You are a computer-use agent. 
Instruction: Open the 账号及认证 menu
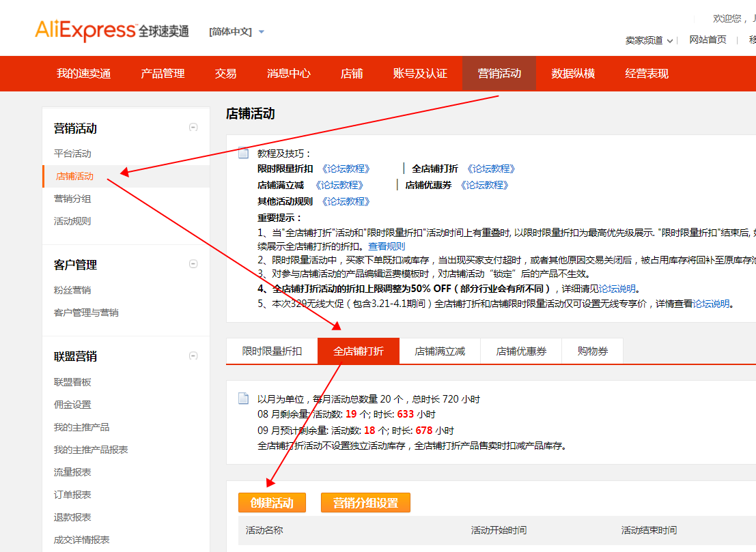pos(420,74)
